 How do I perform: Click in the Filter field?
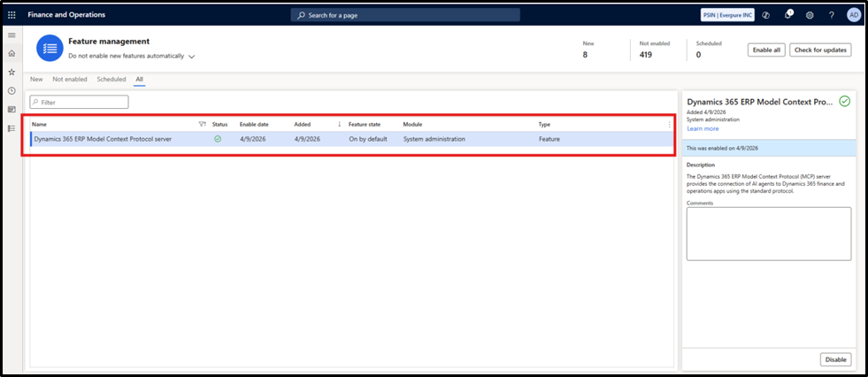click(x=79, y=103)
